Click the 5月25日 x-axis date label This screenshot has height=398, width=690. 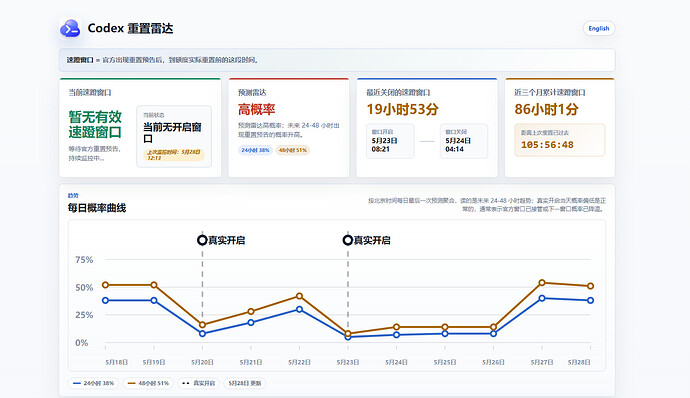[x=445, y=362]
